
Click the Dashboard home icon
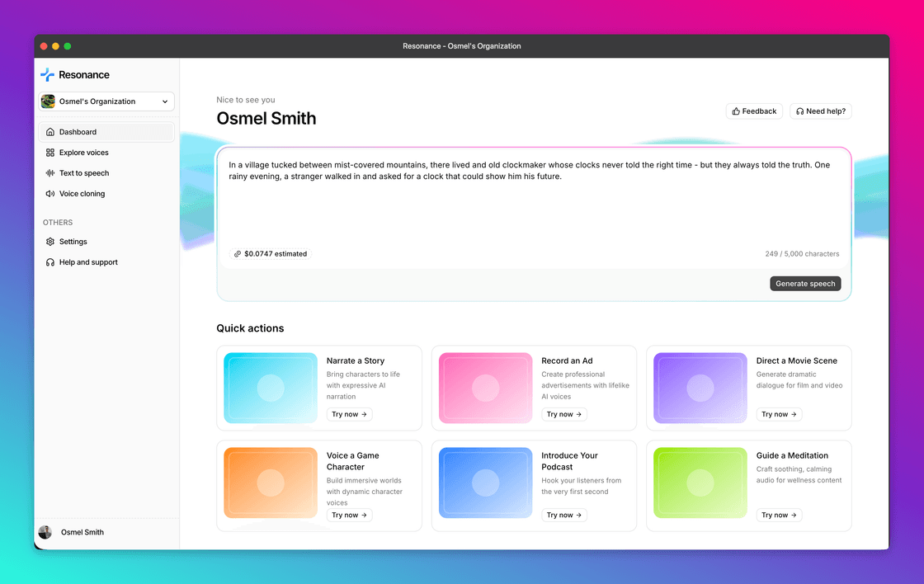click(x=50, y=132)
